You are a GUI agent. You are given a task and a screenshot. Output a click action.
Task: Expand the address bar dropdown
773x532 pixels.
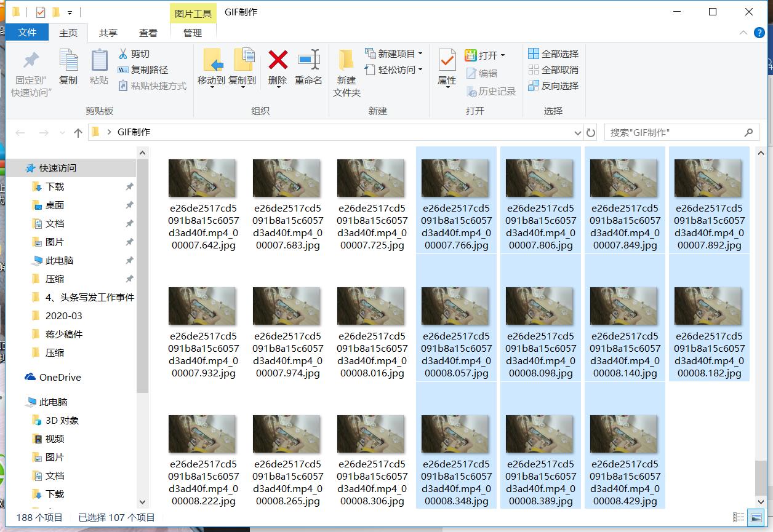pos(577,132)
